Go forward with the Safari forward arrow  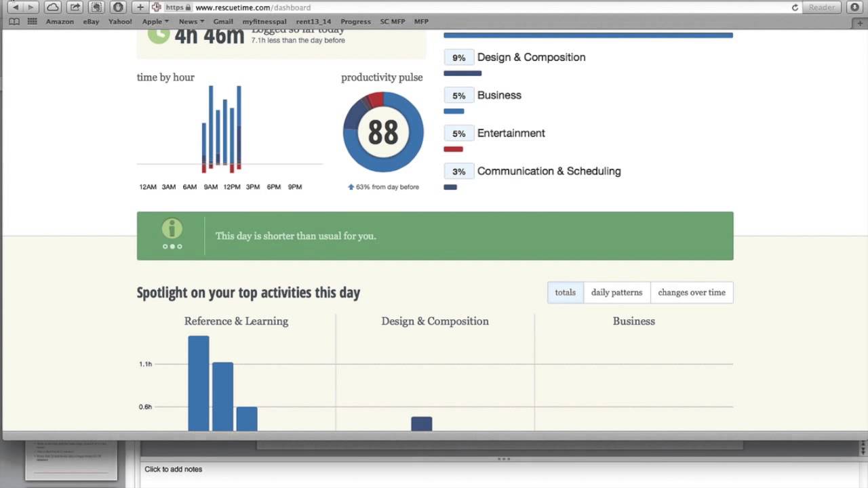click(x=30, y=7)
